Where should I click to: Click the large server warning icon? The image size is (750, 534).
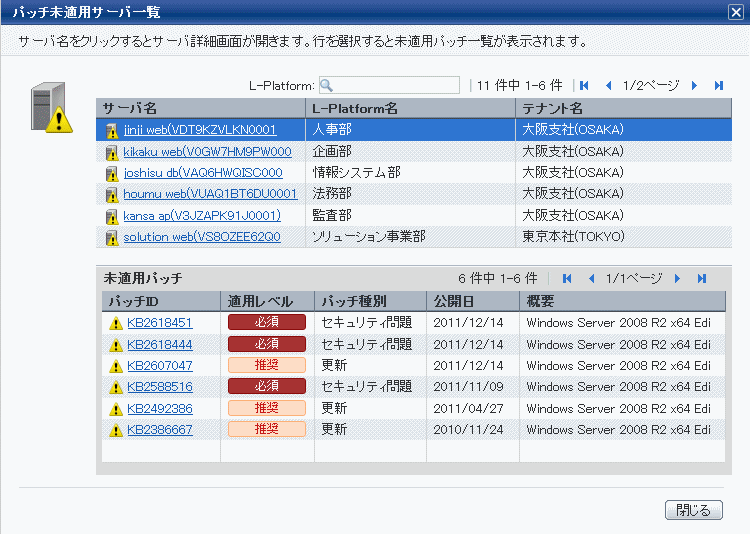(x=52, y=108)
